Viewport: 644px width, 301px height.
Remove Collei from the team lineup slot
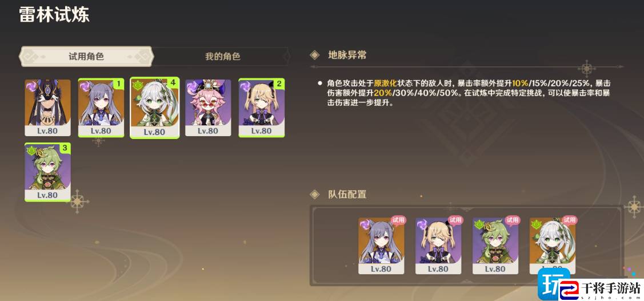(x=495, y=245)
